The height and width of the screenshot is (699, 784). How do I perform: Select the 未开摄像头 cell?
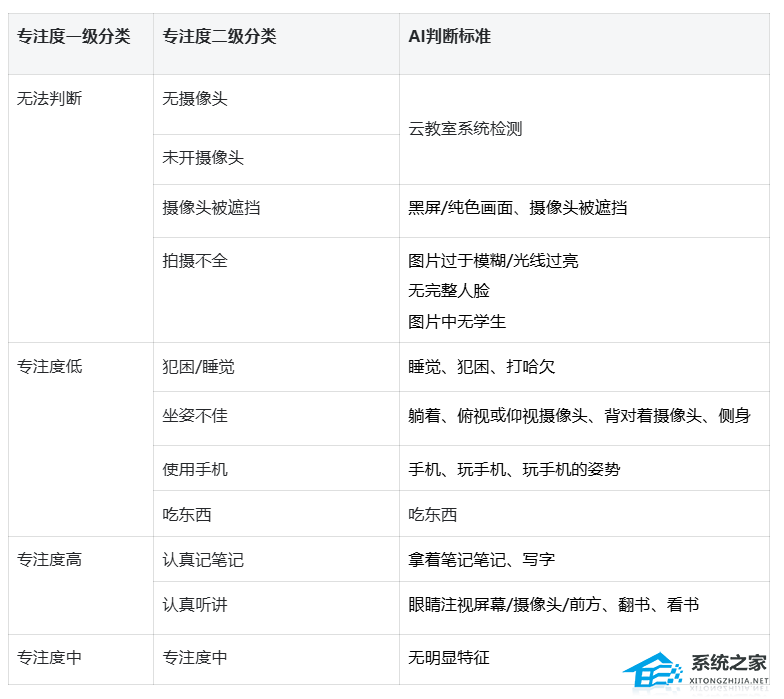(203, 158)
